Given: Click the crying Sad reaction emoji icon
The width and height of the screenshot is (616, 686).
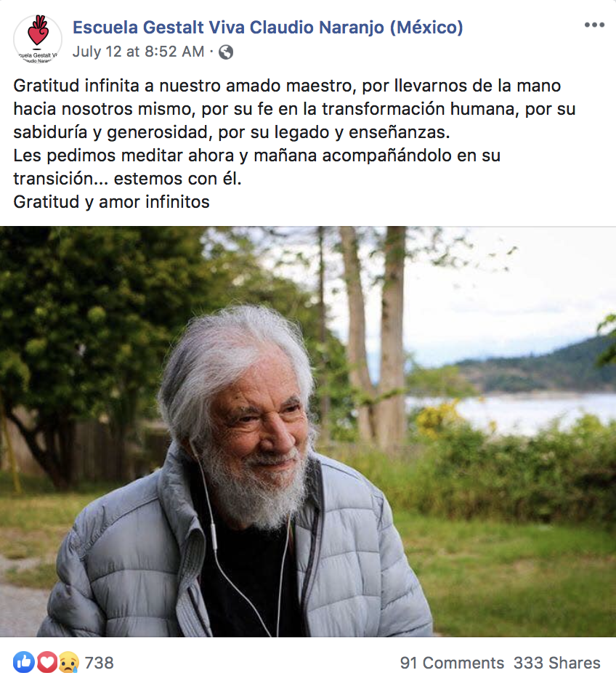Looking at the screenshot, I should (69, 662).
